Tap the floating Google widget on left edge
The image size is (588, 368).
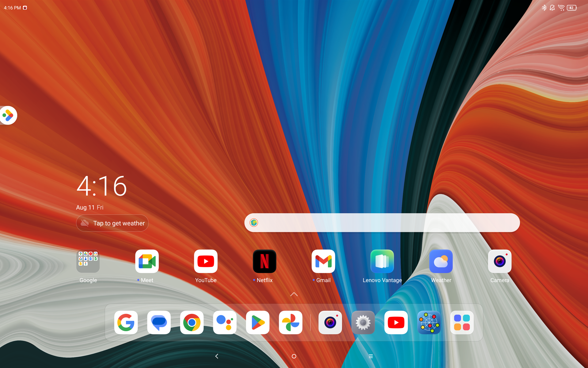8,116
